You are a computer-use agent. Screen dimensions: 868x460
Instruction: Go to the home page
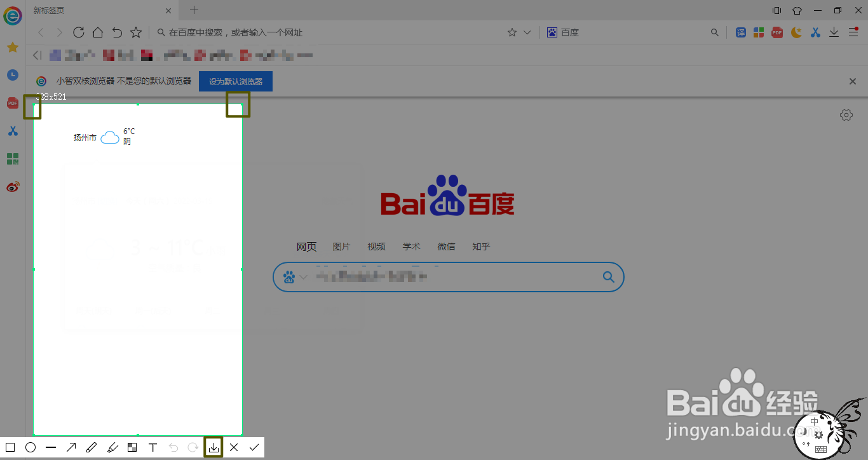(98, 32)
